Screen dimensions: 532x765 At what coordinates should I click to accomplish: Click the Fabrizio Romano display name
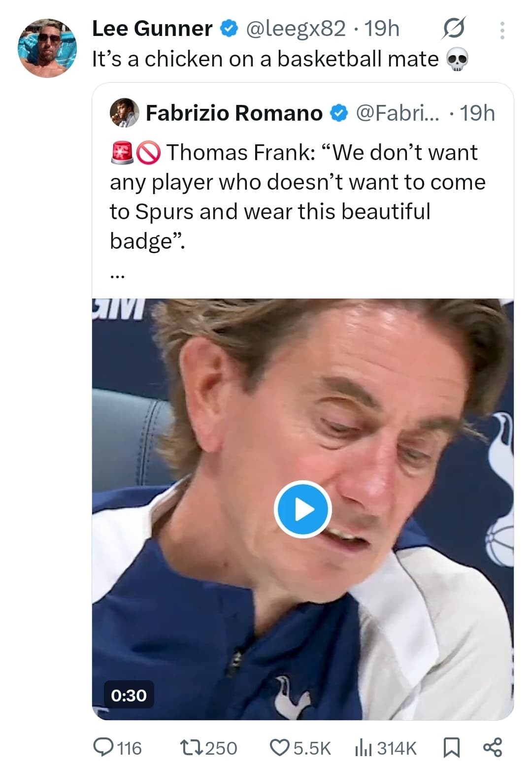click(x=234, y=113)
